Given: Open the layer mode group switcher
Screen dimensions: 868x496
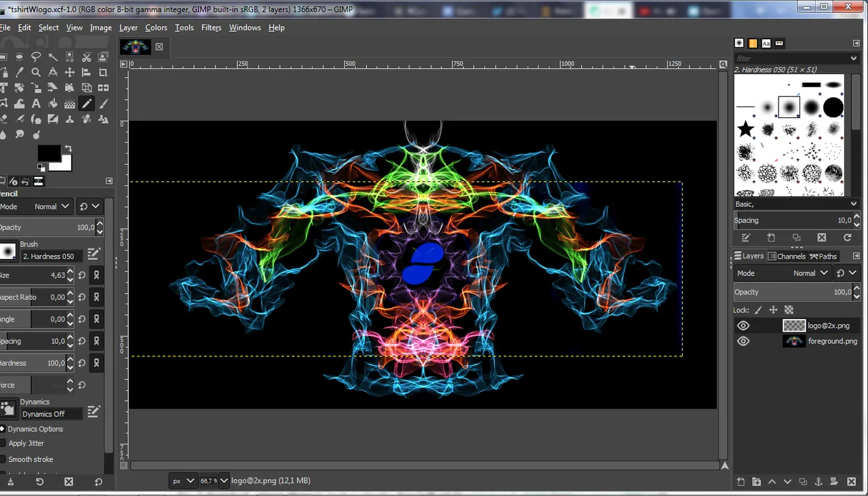Looking at the screenshot, I should coord(846,273).
